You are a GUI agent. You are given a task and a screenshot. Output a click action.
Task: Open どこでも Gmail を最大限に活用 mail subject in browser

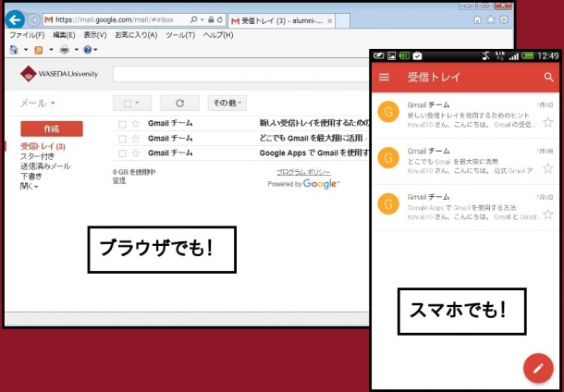click(x=311, y=138)
